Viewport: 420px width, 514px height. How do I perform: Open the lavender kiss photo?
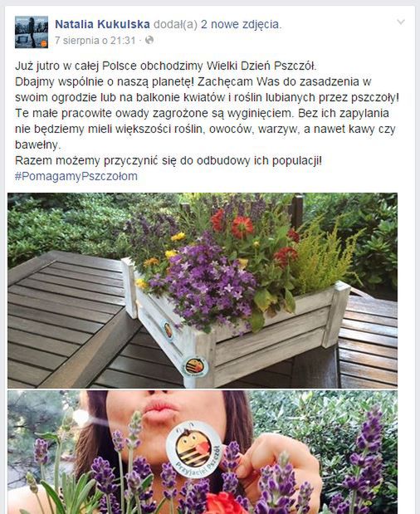click(x=203, y=452)
